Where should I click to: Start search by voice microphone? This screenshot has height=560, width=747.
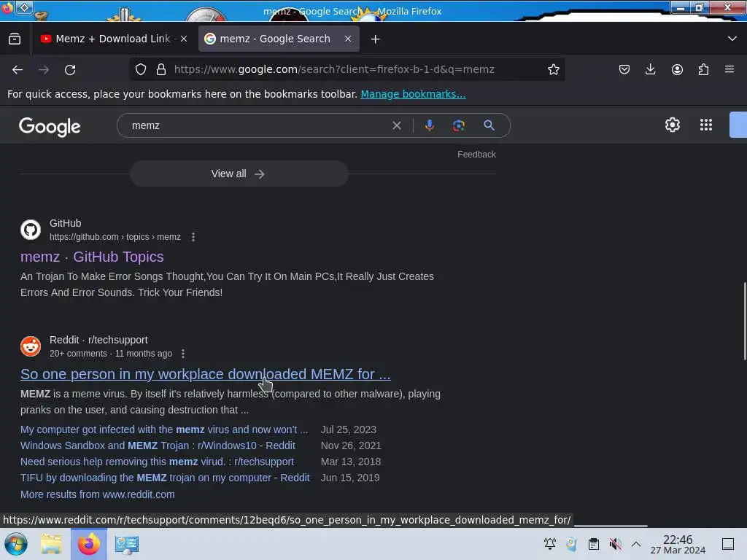(x=429, y=125)
